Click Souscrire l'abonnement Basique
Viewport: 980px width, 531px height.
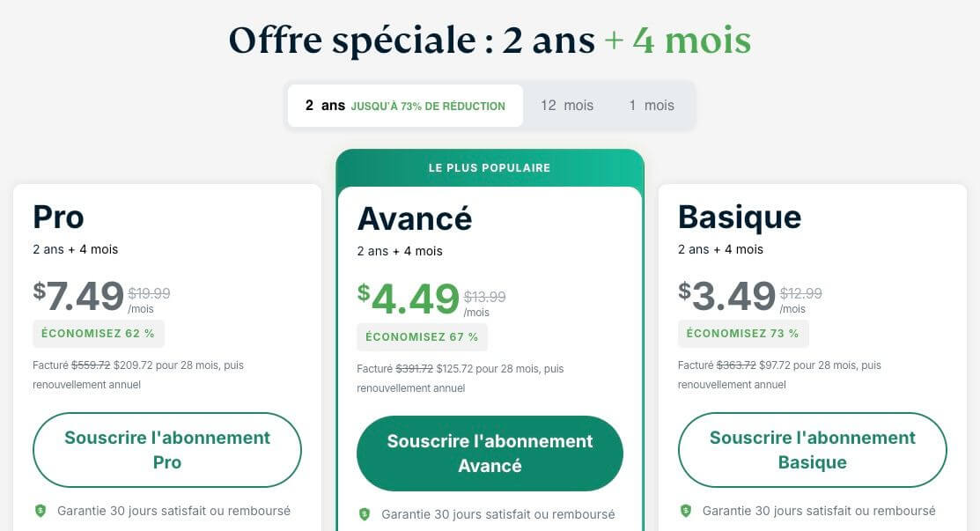[x=812, y=449]
